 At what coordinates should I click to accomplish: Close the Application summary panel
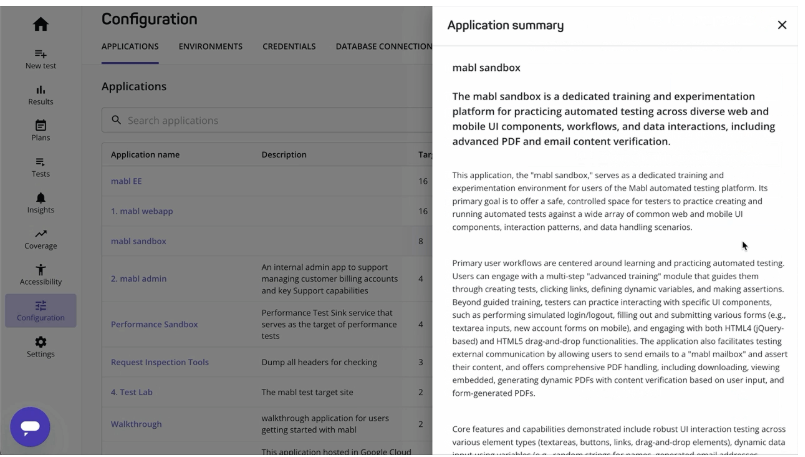click(782, 25)
